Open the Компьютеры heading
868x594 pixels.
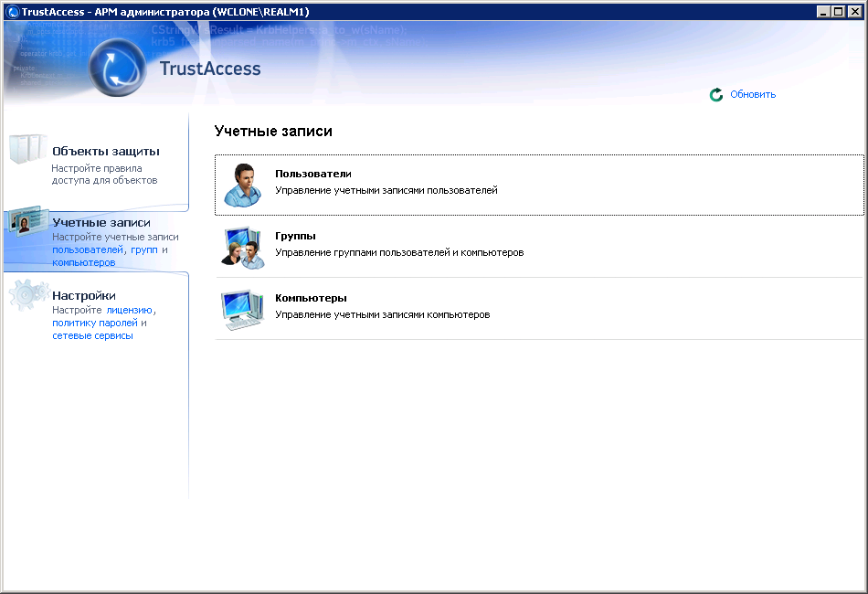tap(311, 298)
